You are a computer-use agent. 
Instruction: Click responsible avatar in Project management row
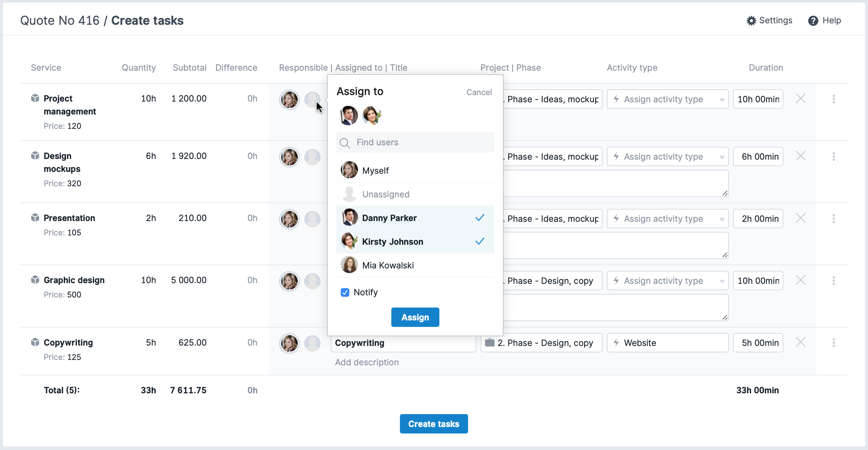pos(289,99)
